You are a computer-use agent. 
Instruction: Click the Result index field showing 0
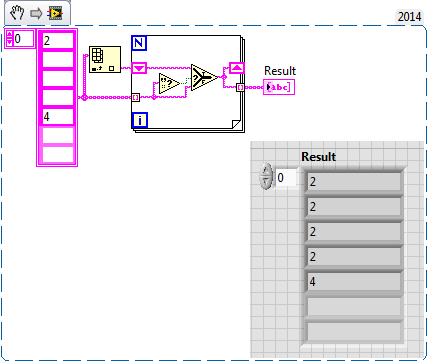click(x=286, y=178)
